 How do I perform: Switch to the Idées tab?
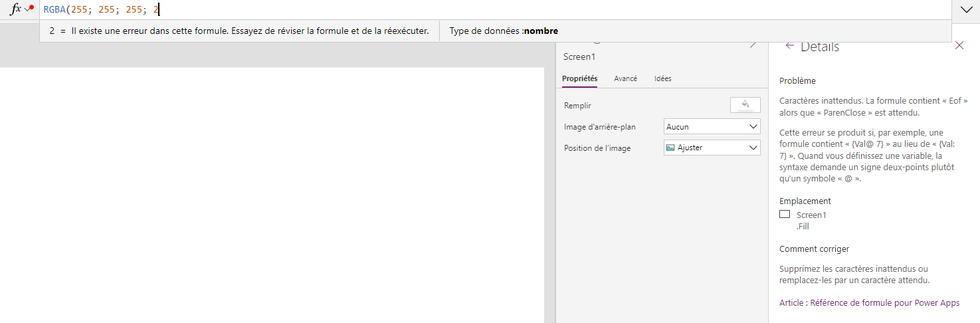[x=663, y=78]
